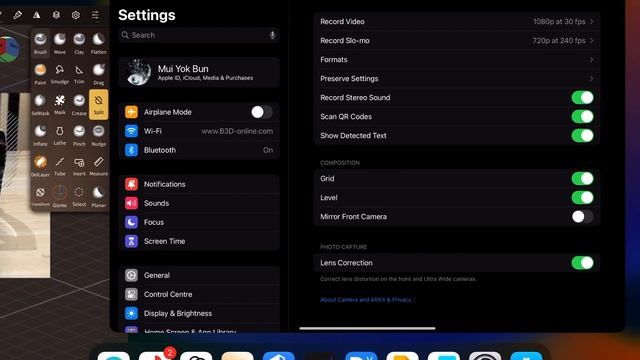
Task: Open Display & Brightness settings
Action: pyautogui.click(x=199, y=313)
